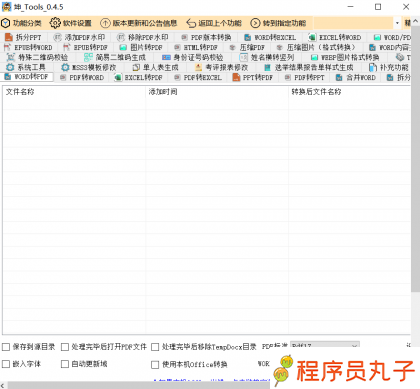The width and height of the screenshot is (420, 389).
Task: Open 姓名横转竖列 tab
Action: pos(267,57)
